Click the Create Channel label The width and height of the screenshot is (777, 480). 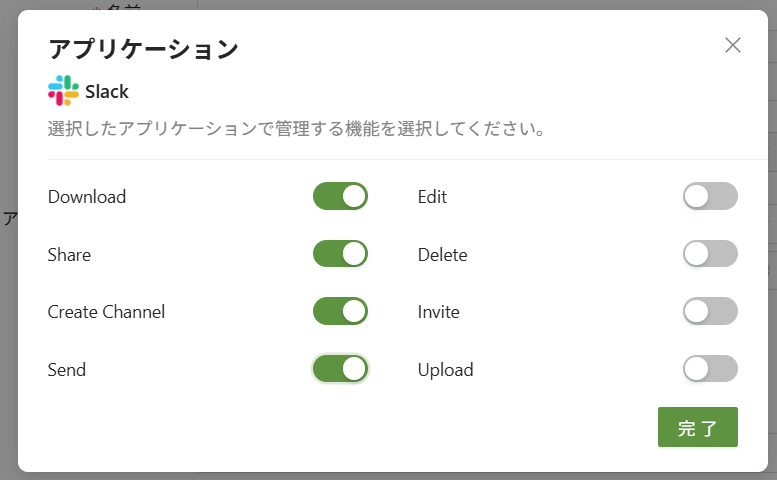click(106, 312)
